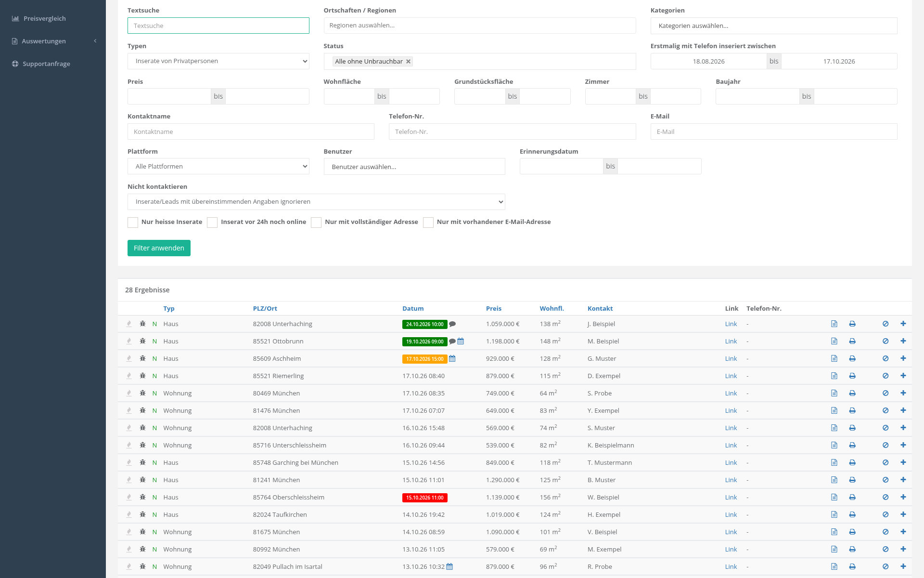Tick 'Nur mit vollständiger Adresse' checkbox
924x578 pixels.
click(316, 222)
